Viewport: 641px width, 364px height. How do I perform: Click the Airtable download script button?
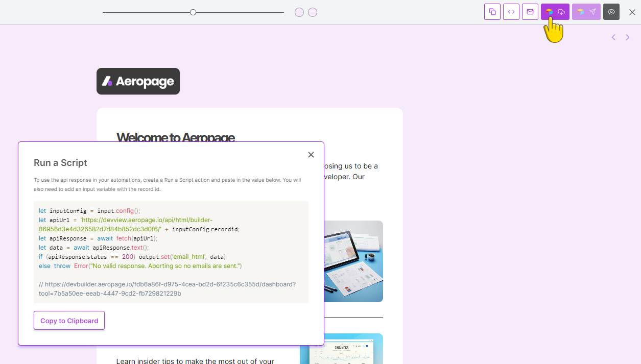pos(555,12)
